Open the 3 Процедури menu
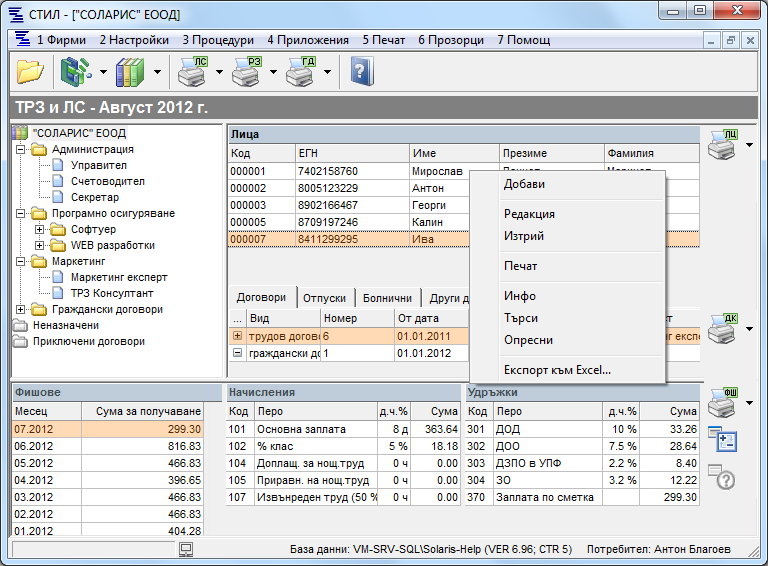The height and width of the screenshot is (566, 768). tap(218, 40)
